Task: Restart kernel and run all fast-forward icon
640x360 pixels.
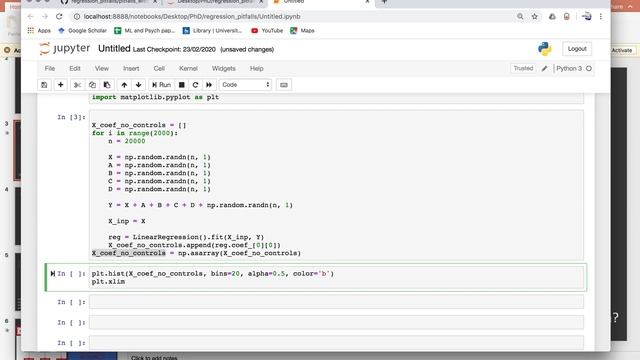Action: tap(209, 85)
